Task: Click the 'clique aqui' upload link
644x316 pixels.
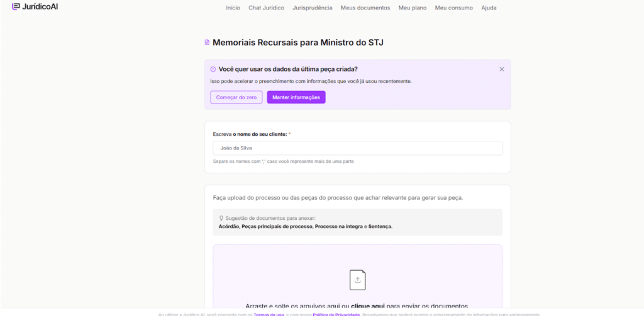Action: point(368,306)
